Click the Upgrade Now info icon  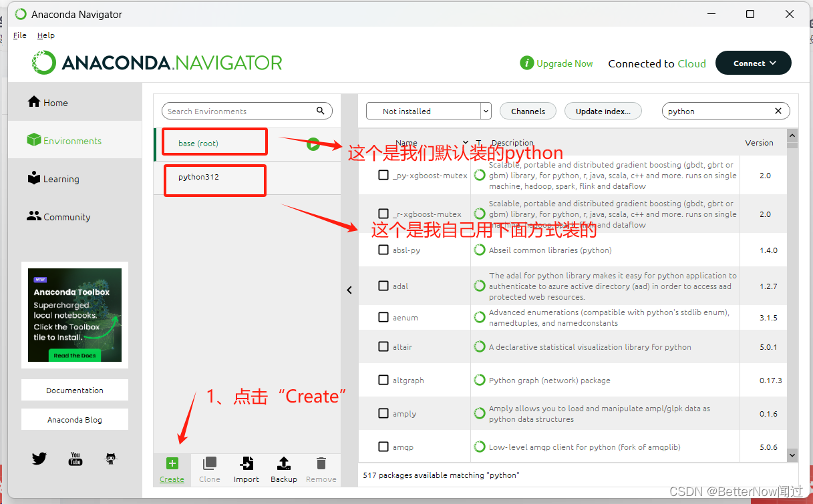[x=526, y=63]
